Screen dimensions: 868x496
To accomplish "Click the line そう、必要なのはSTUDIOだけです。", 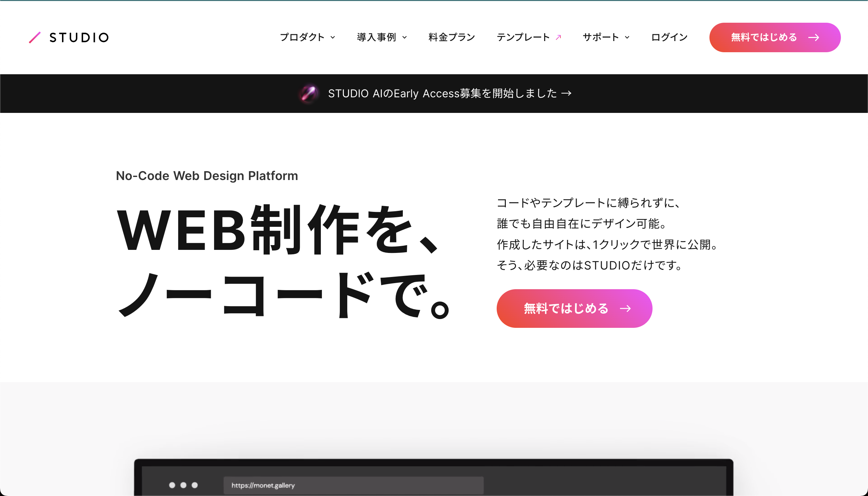I will tap(590, 265).
